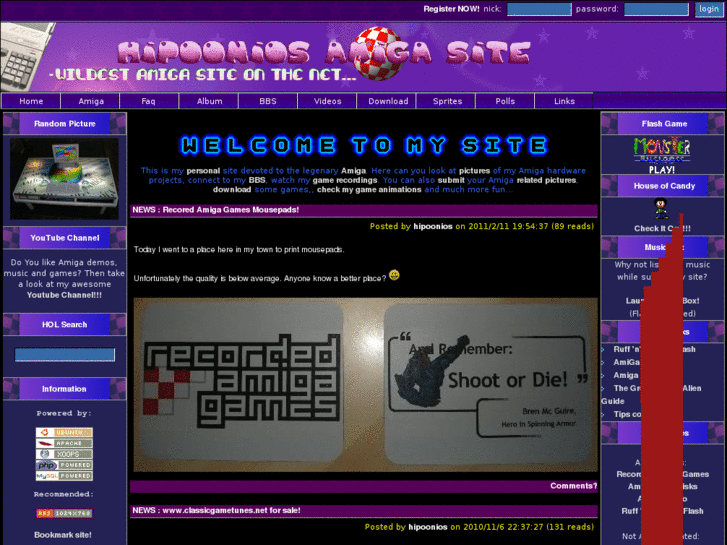727x545 pixels.
Task: Open the Comments? link
Action: point(574,486)
